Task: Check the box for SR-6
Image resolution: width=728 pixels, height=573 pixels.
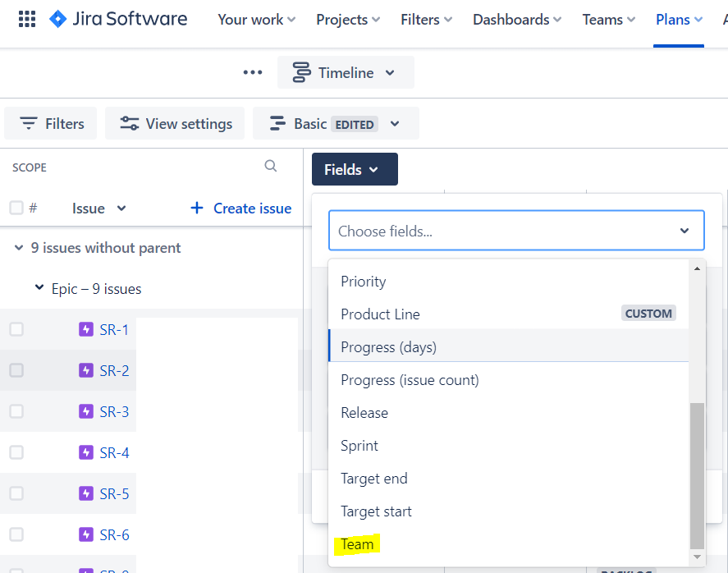Action: pos(16,534)
